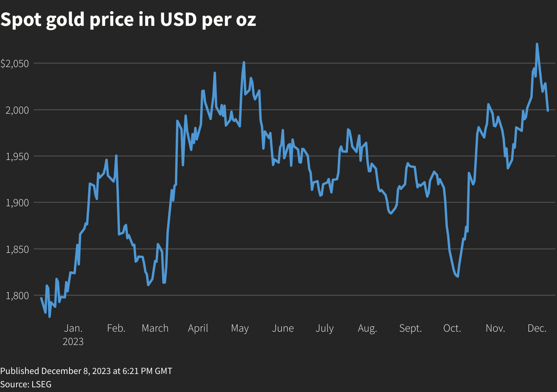The image size is (557, 392).
Task: Click the 1,900 y-axis label
Action: (x=18, y=203)
